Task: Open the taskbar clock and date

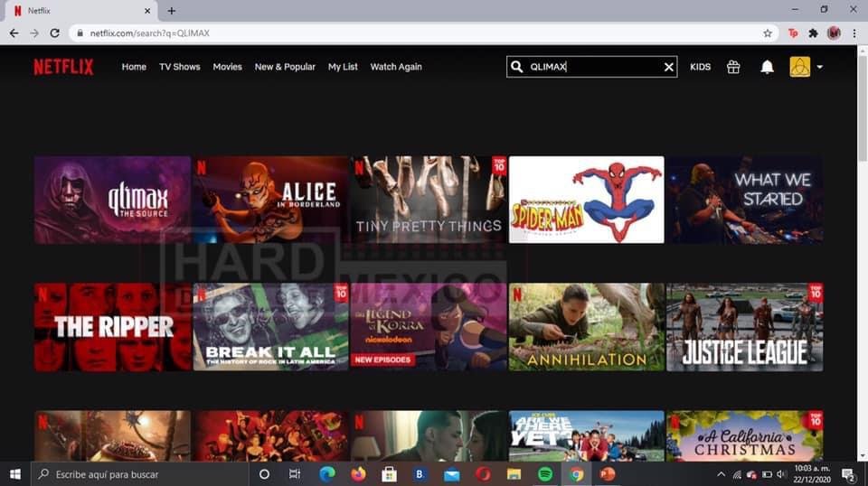Action: click(813, 474)
